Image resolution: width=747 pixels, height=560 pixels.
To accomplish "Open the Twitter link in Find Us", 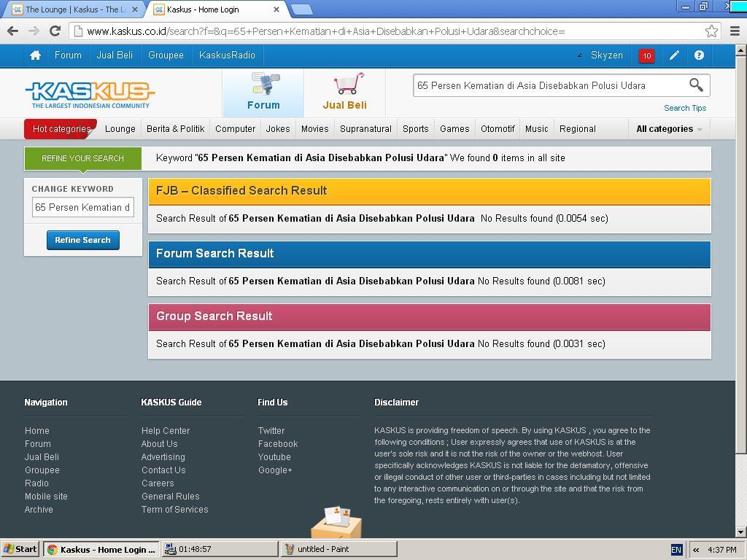I will (x=271, y=430).
